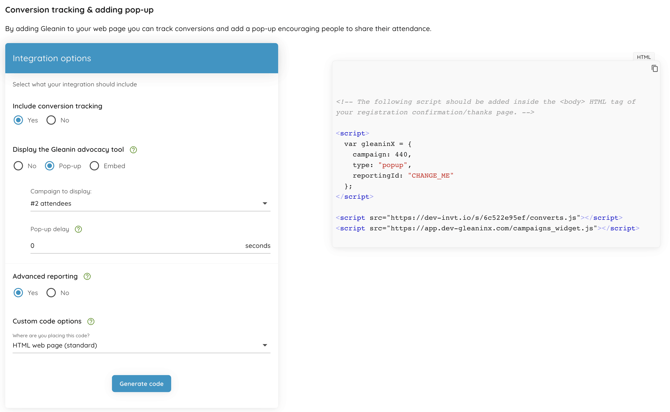Select No for Include conversion tracking
This screenshot has width=670, height=412.
coord(51,120)
